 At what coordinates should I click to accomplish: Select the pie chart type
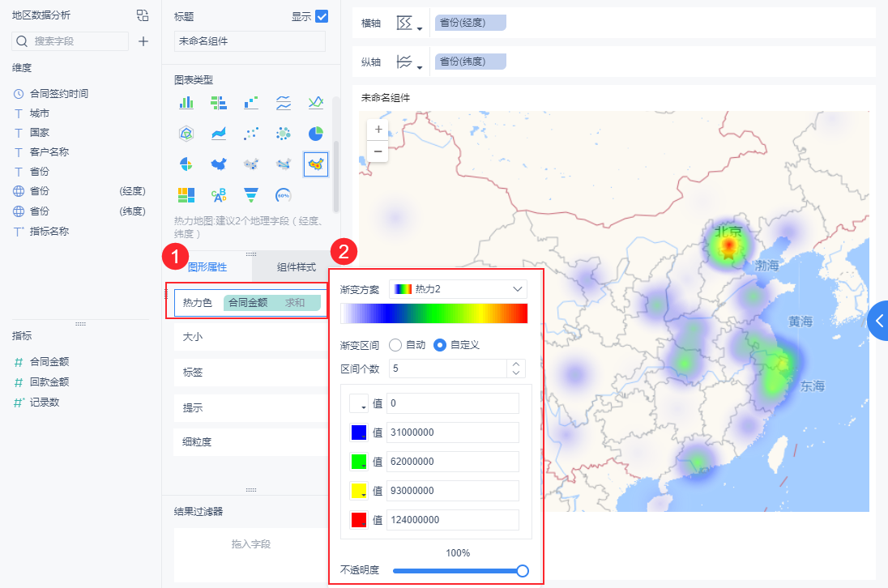click(x=315, y=134)
